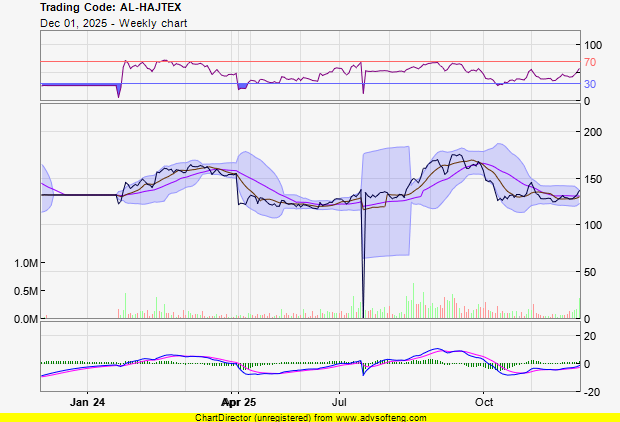Click the blue 30 oversold RSI label
This screenshot has width=620, height=422.
[x=590, y=84]
